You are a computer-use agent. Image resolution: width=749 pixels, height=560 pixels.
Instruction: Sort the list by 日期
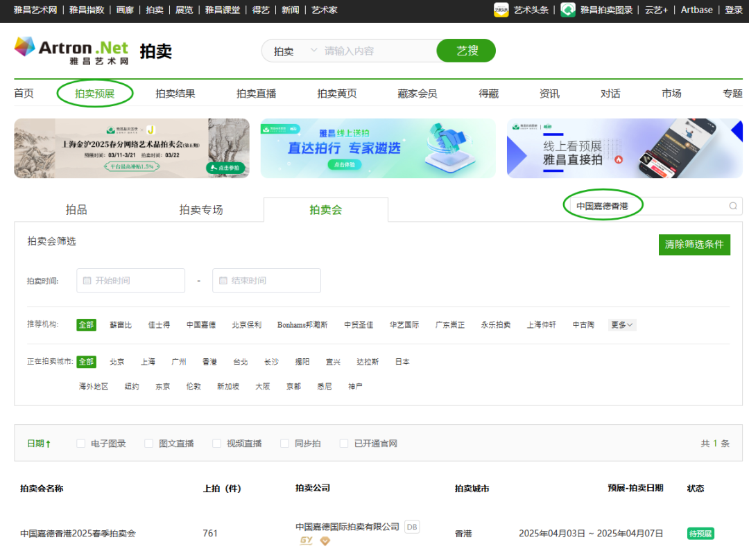click(39, 444)
